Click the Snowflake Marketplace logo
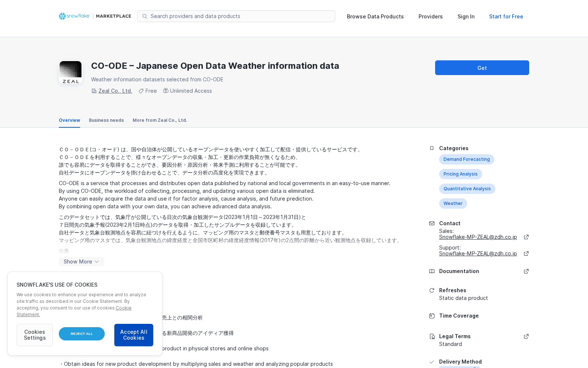This screenshot has width=588, height=368. [95, 16]
